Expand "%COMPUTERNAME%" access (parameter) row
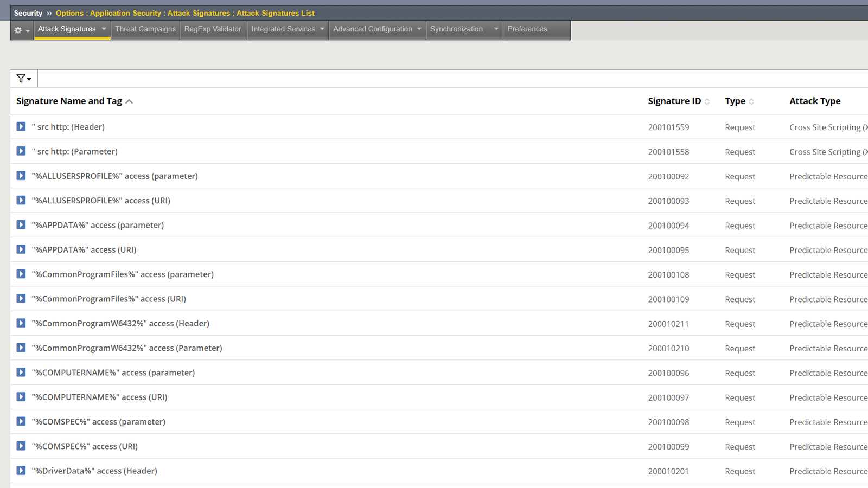This screenshot has height=488, width=868. pos(21,372)
